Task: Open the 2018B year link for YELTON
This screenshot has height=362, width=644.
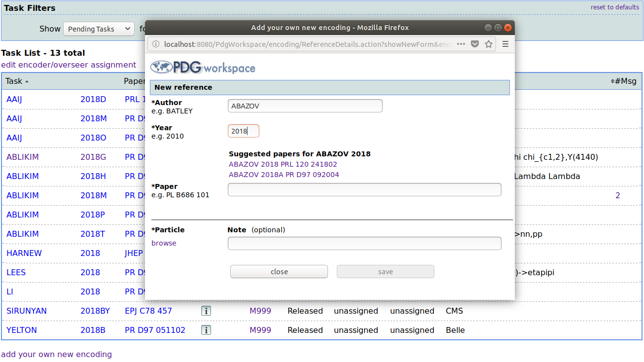Action: point(93,330)
